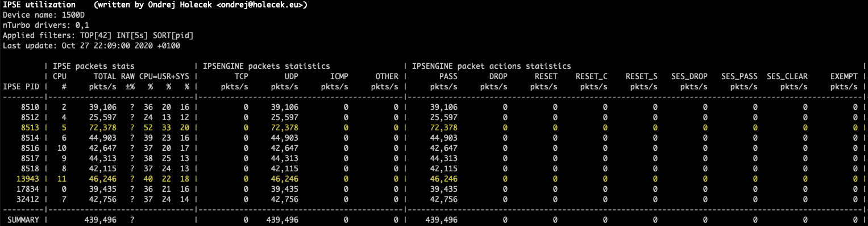Click the 'SES_PASS' column header

[x=740, y=77]
